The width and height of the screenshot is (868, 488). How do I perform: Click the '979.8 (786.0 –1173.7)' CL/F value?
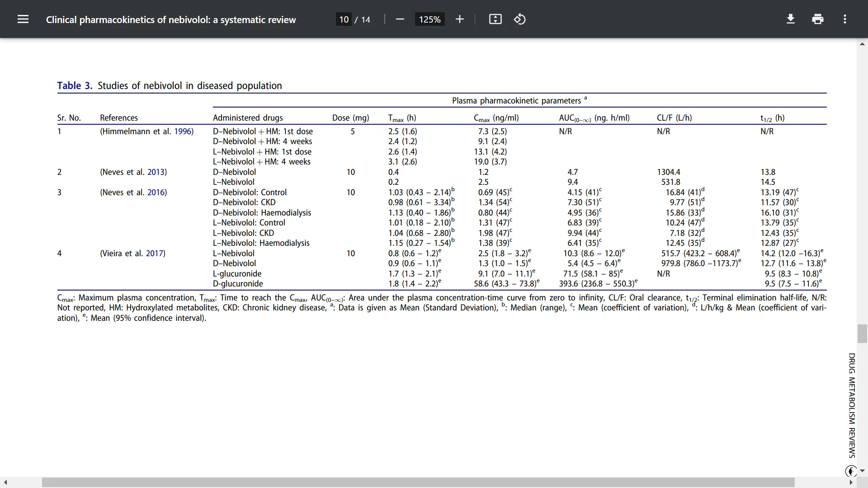pos(701,263)
